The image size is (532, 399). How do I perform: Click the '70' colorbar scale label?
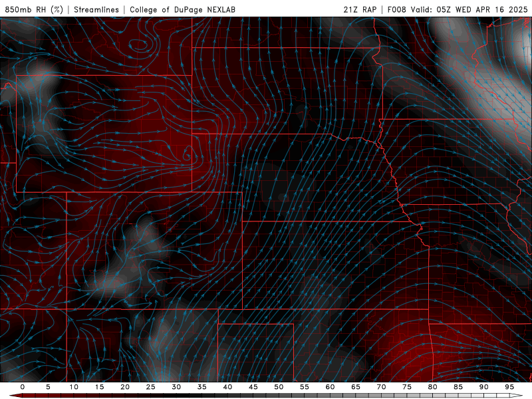pyautogui.click(x=381, y=387)
